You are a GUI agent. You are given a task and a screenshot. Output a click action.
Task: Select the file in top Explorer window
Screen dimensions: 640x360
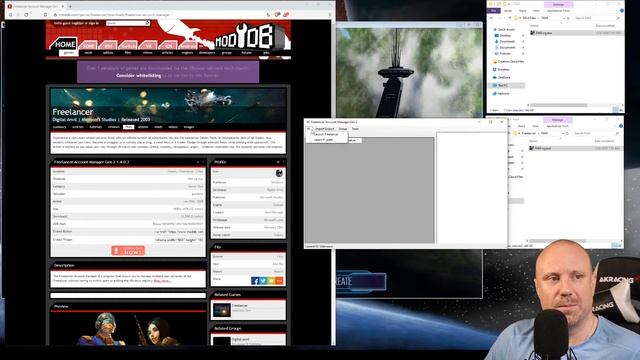coord(576,33)
